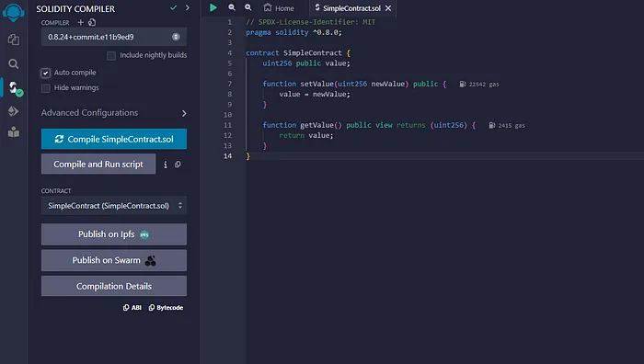644x364 pixels.
Task: Open the File Explorer sidebar icon
Action: 14,40
